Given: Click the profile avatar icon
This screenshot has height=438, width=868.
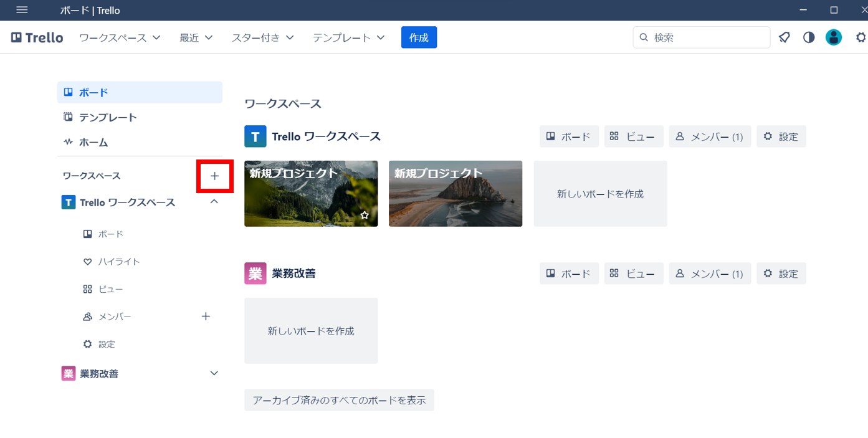Looking at the screenshot, I should (833, 37).
